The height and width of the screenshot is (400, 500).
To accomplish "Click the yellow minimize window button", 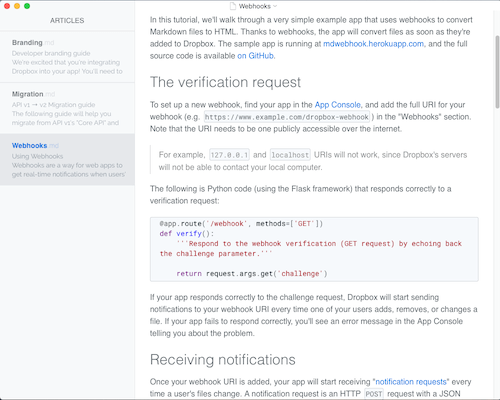I will pos(17,6).
